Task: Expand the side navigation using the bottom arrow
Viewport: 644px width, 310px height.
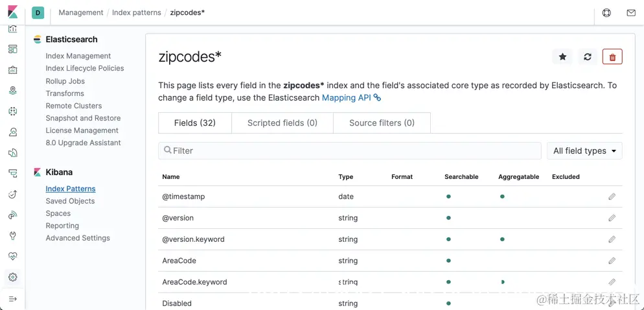Action: pyautogui.click(x=12, y=298)
